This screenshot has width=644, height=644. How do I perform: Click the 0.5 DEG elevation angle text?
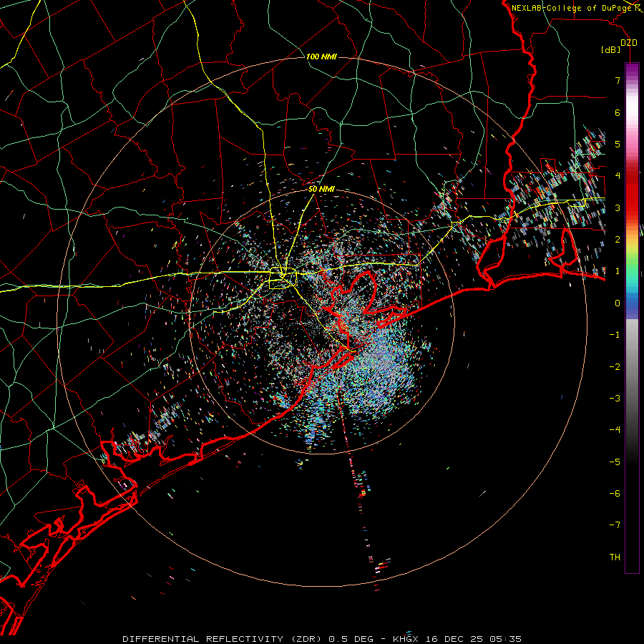point(351,639)
